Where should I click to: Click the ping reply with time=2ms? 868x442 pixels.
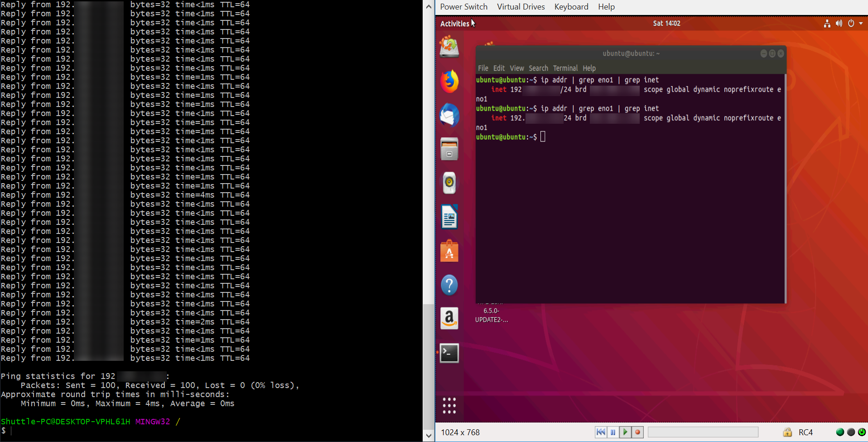pos(125,322)
